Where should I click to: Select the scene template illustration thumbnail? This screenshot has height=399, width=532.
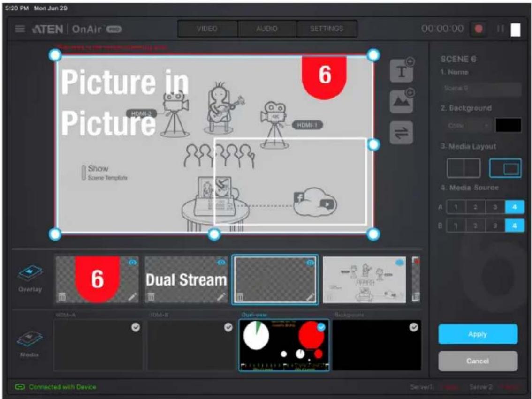tap(364, 279)
